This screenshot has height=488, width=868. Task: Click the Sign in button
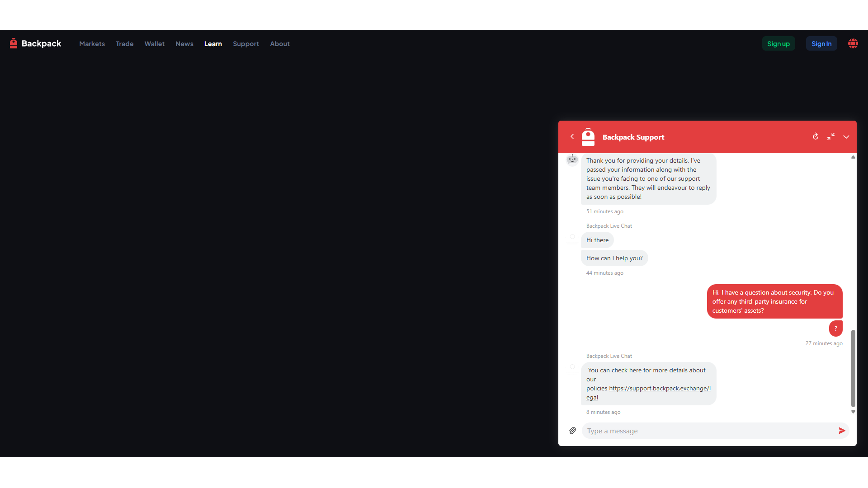(x=821, y=43)
